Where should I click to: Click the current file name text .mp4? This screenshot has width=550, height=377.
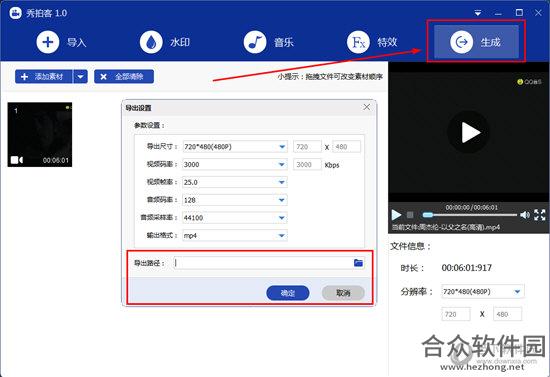(x=446, y=228)
